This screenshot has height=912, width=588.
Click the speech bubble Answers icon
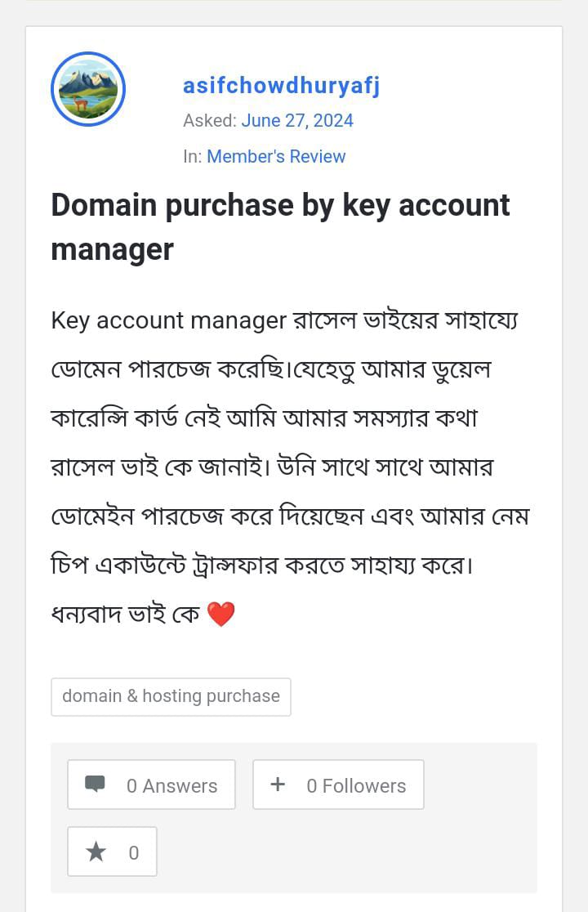96,785
